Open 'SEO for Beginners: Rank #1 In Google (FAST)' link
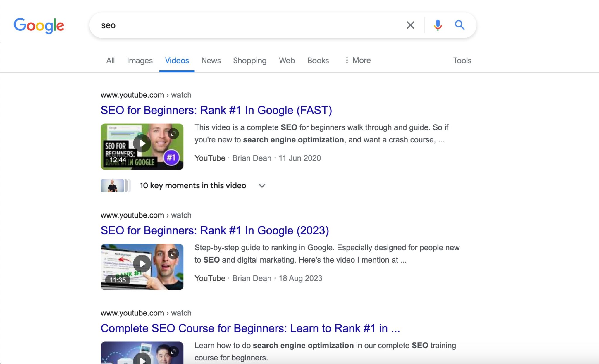 click(x=216, y=110)
